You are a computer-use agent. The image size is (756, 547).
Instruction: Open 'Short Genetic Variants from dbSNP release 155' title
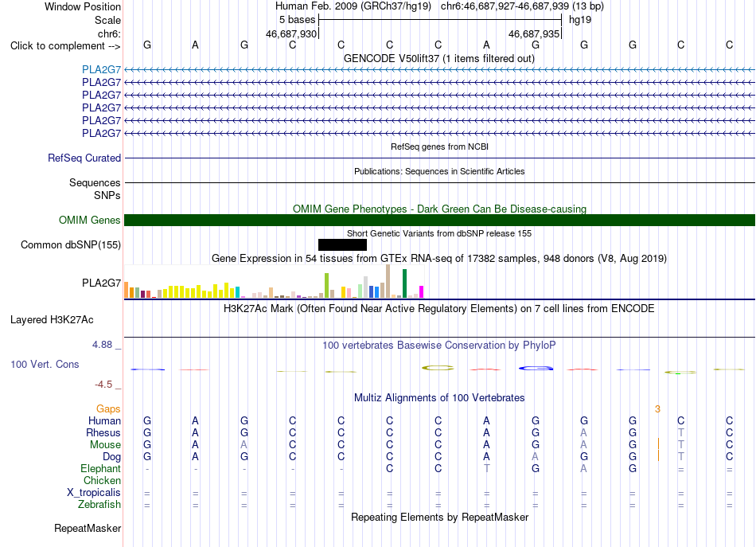[439, 233]
